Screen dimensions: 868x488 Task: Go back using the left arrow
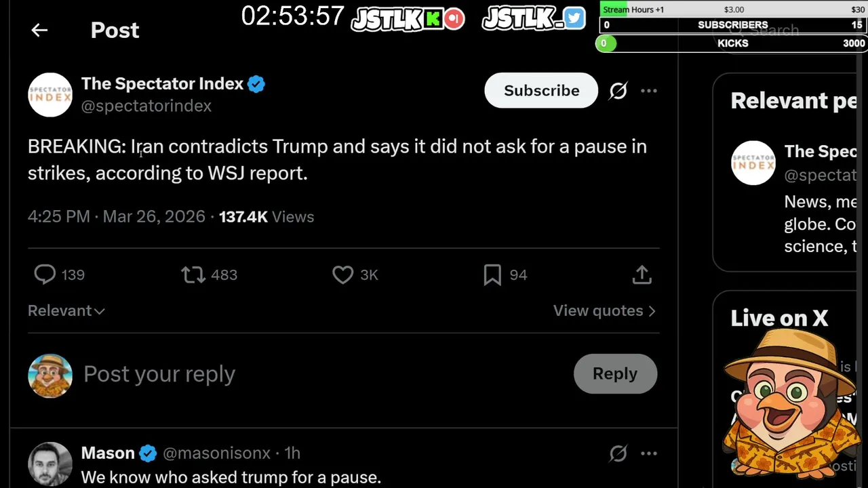(39, 30)
